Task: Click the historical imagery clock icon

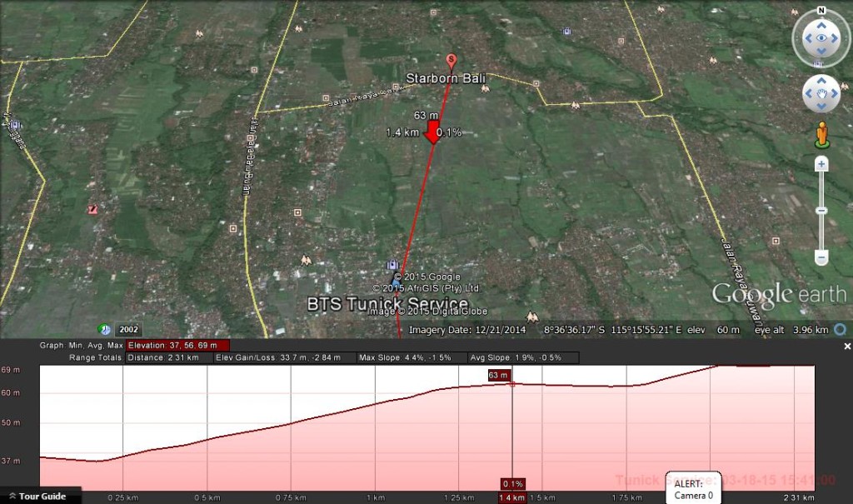Action: tap(104, 329)
